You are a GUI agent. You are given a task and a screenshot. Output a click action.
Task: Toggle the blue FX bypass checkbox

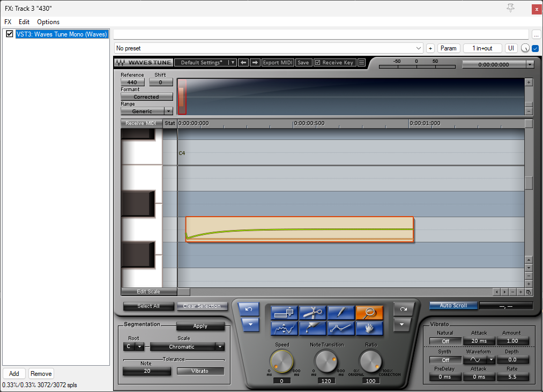click(535, 48)
